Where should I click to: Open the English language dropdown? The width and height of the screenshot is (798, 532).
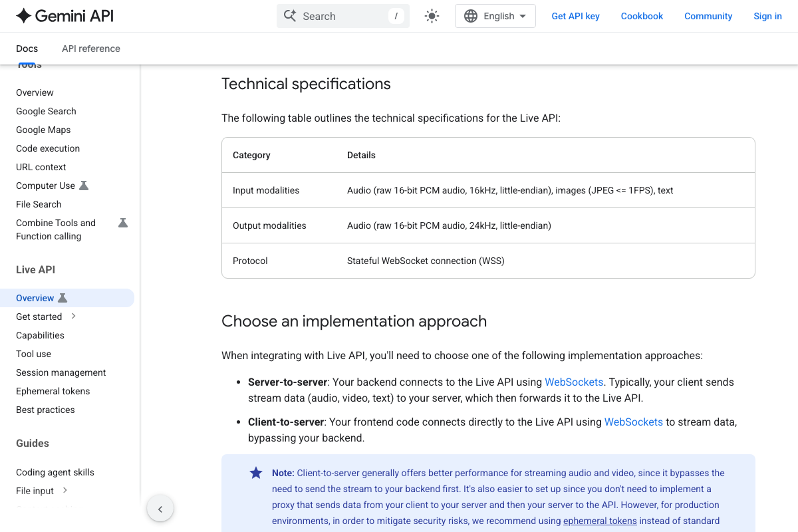pos(495,16)
